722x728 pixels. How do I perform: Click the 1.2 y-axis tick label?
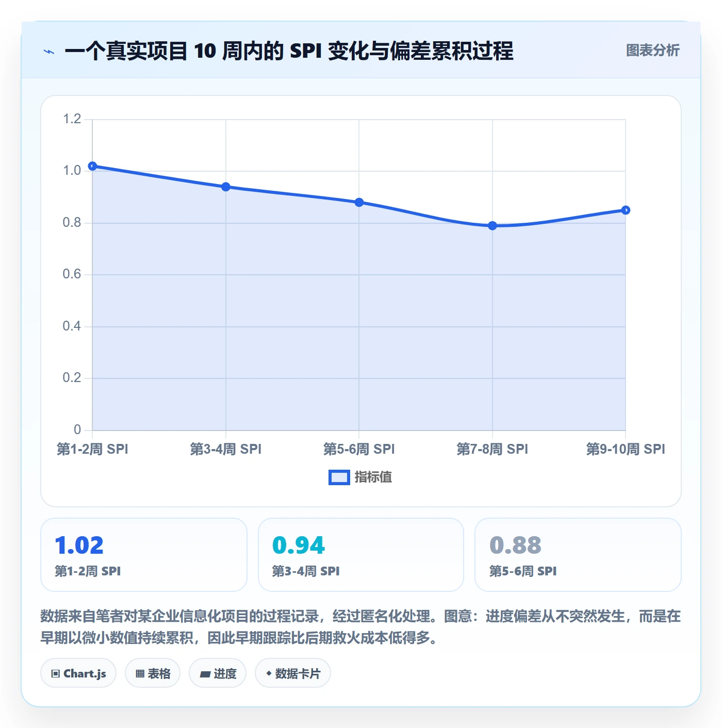tap(72, 119)
